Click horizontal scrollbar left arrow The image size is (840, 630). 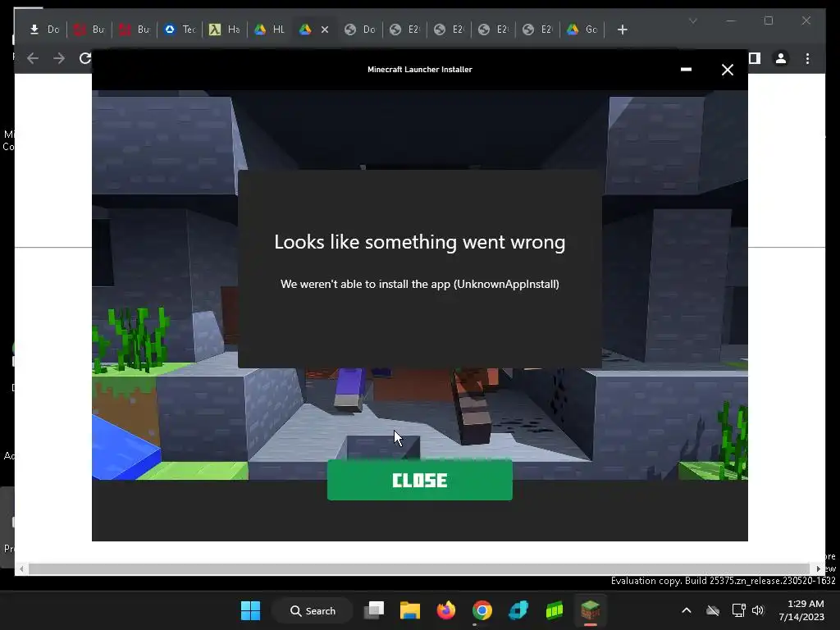click(21, 569)
